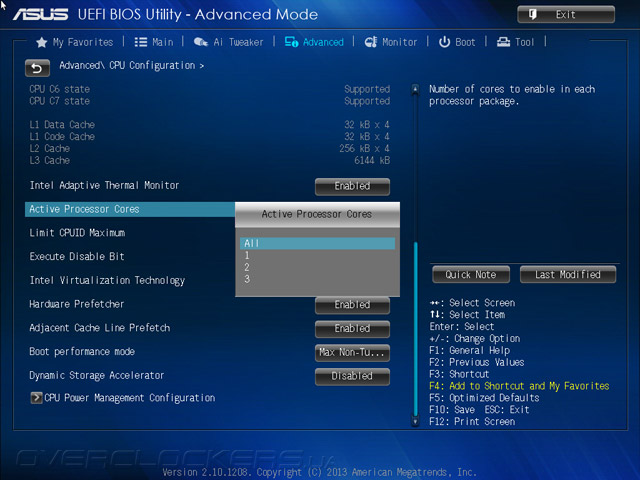
Task: Click the Exit button
Action: click(x=566, y=15)
